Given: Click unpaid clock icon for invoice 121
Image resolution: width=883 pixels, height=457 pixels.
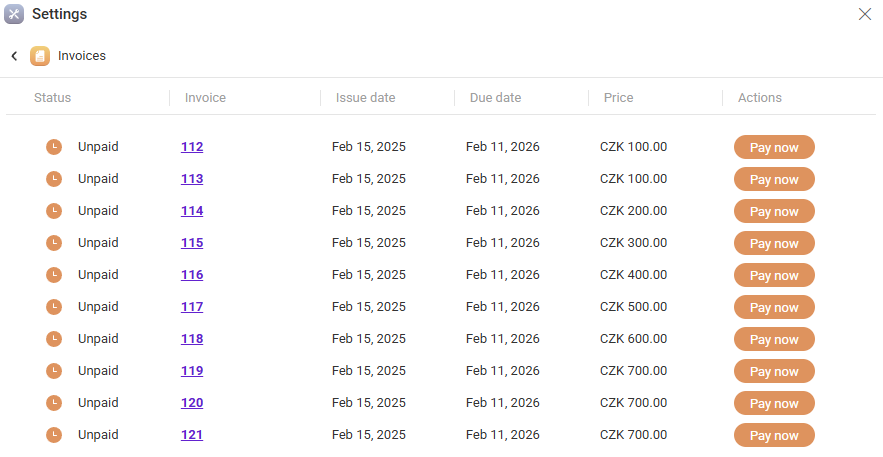Looking at the screenshot, I should coord(54,435).
